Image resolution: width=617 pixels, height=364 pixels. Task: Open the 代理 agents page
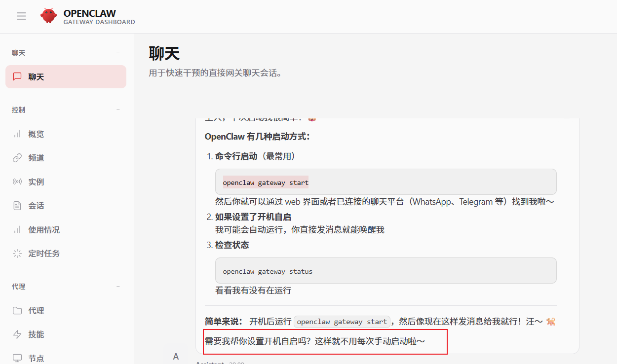pos(66,311)
